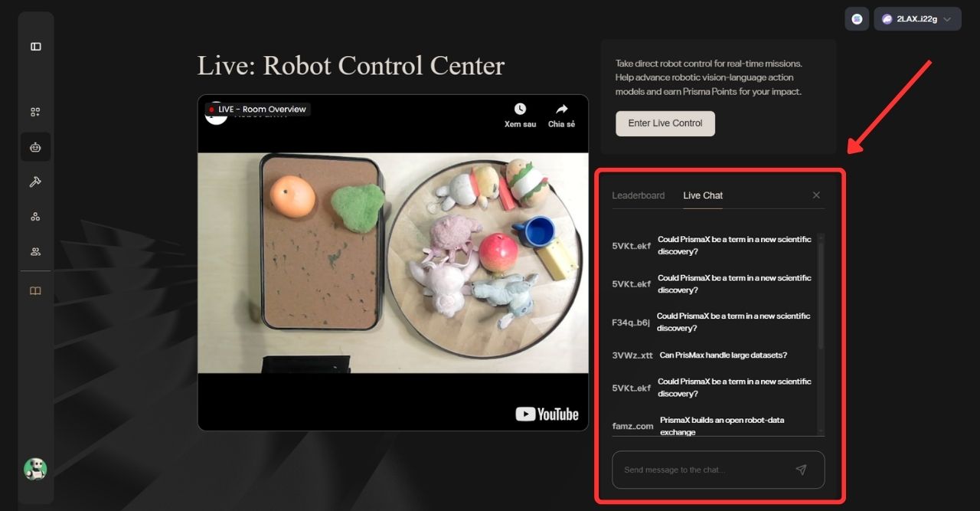Open the YouTube logo link on video
This screenshot has width=980, height=511.
coord(547,414)
